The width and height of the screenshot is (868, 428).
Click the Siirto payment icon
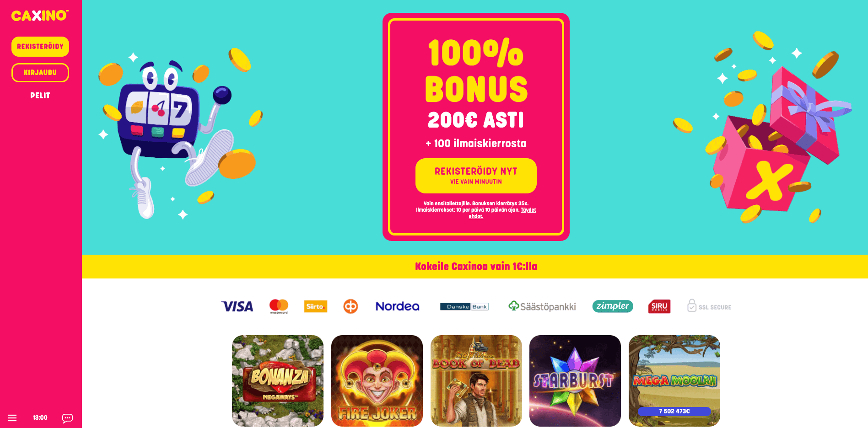[x=315, y=306]
